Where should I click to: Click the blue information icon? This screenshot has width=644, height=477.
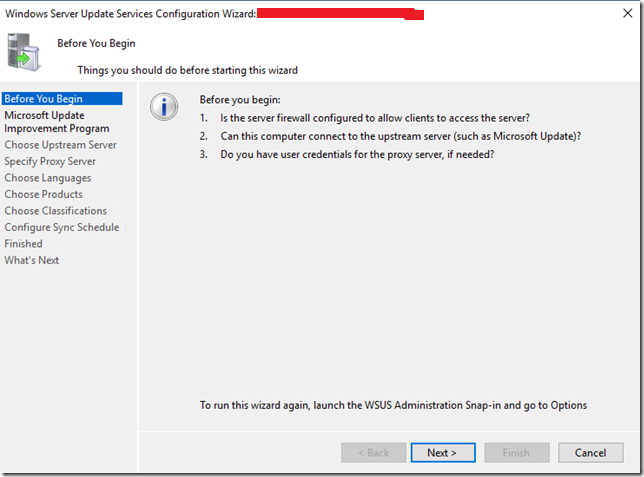pyautogui.click(x=164, y=107)
